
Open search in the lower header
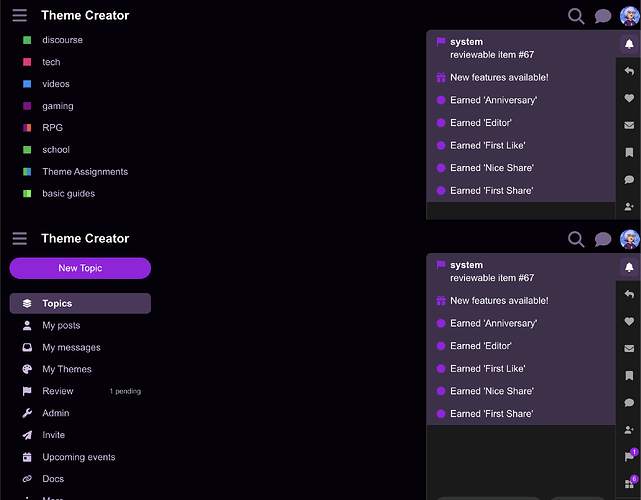pyautogui.click(x=576, y=239)
